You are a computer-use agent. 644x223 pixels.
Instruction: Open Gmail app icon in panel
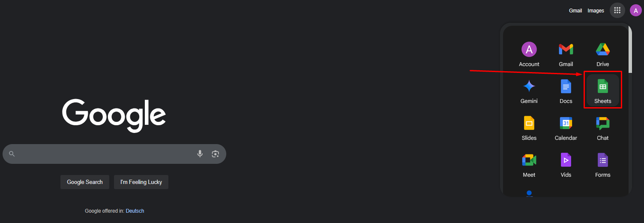click(566, 54)
